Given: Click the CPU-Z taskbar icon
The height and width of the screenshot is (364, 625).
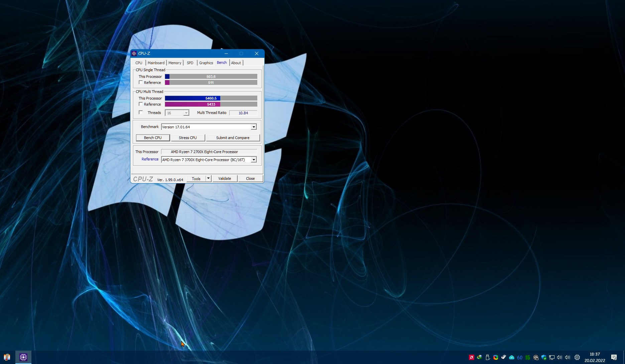Looking at the screenshot, I should tap(23, 357).
